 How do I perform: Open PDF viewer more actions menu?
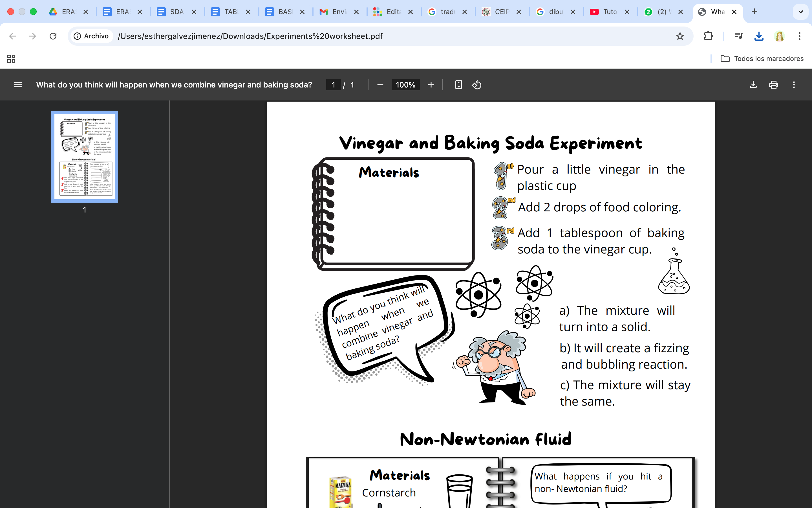click(794, 85)
